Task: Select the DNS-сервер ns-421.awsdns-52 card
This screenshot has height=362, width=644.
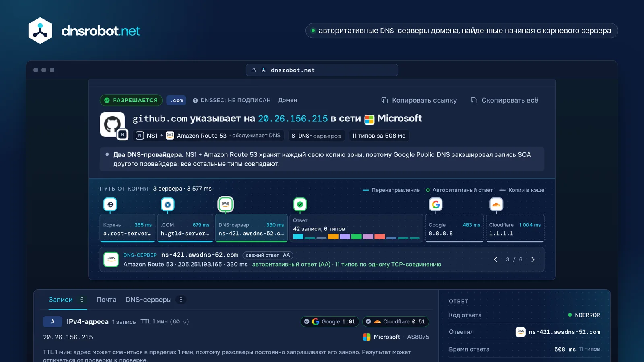Action: tap(251, 228)
